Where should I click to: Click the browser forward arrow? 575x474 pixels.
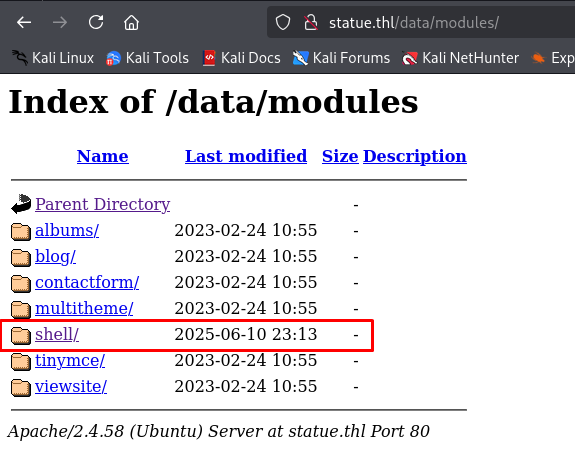coord(60,23)
